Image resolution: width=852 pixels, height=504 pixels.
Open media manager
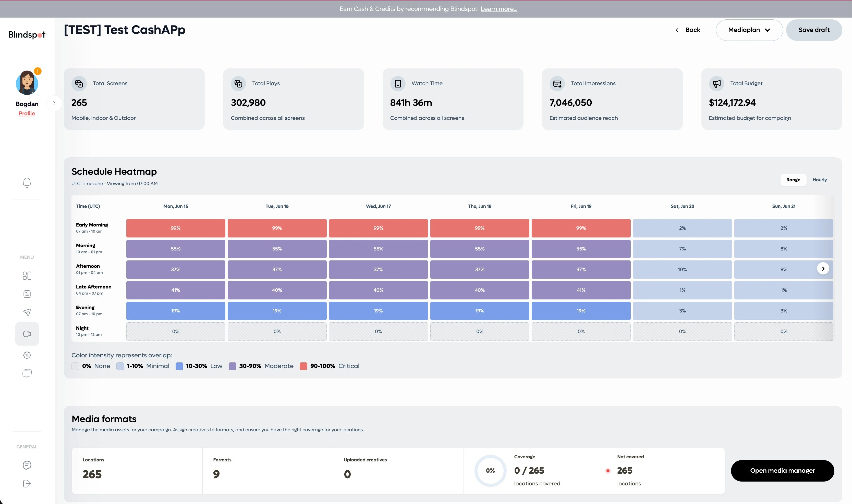tap(782, 471)
